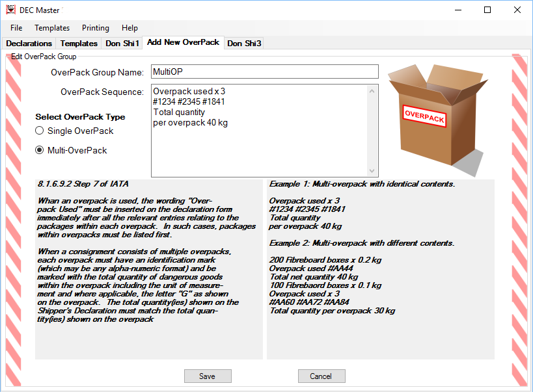Image resolution: width=533 pixels, height=392 pixels.
Task: Maximize the DEC Master window
Action: point(487,10)
